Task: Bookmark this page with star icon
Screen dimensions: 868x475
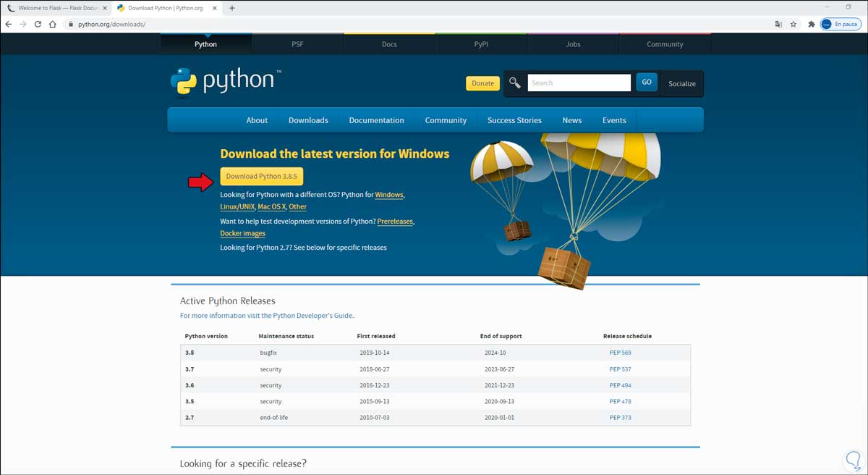Action: [793, 24]
